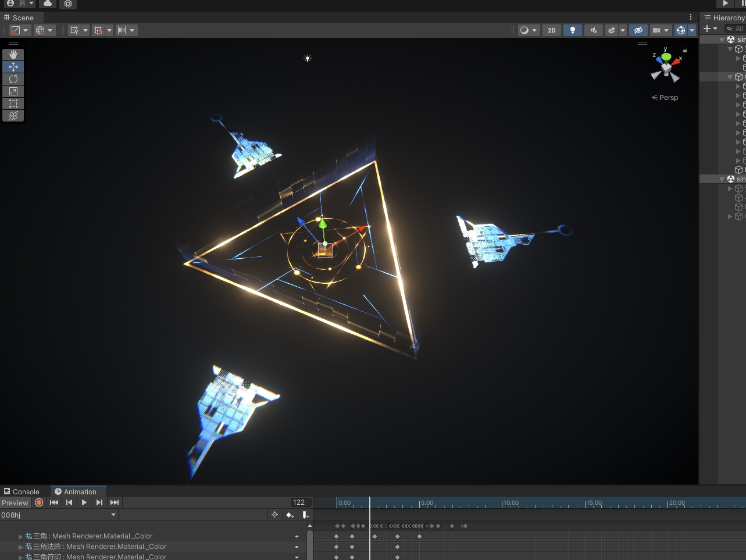746x560 pixels.
Task: Click the Persp projection label
Action: 668,98
